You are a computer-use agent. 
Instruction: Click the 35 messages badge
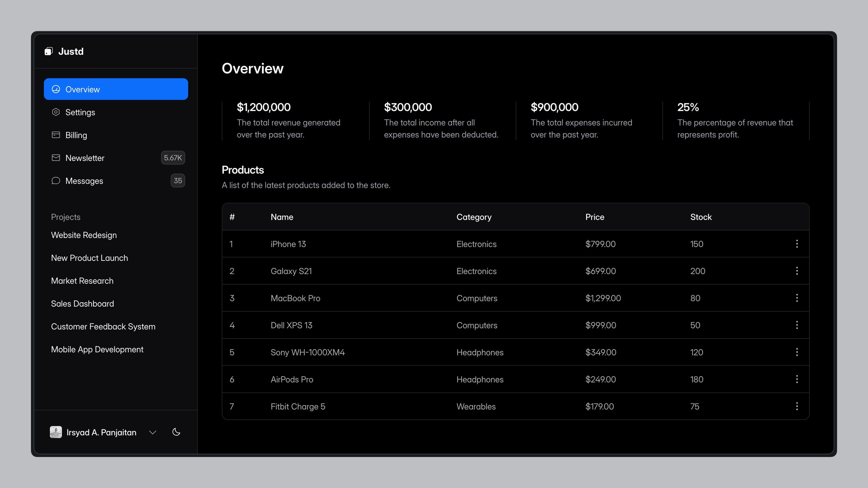click(178, 181)
